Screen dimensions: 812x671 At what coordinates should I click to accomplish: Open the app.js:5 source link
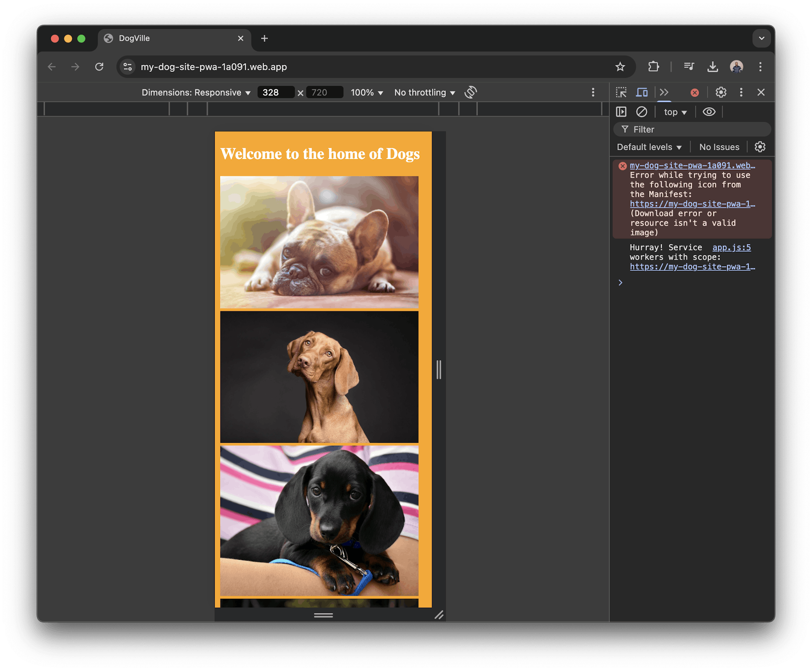[731, 247]
